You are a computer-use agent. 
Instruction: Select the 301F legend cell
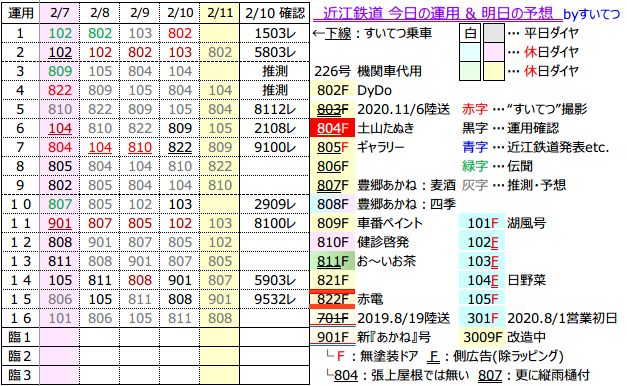coord(482,318)
